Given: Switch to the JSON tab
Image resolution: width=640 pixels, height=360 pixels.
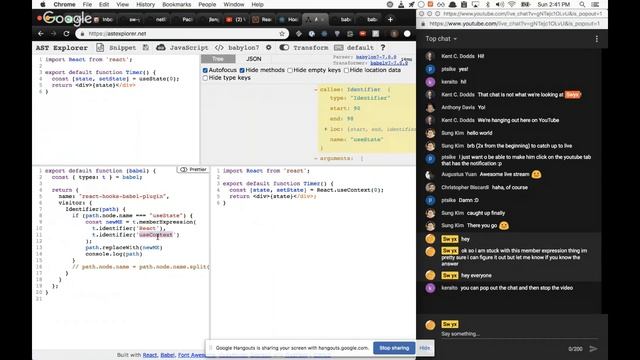Looking at the screenshot, I should click(x=253, y=59).
